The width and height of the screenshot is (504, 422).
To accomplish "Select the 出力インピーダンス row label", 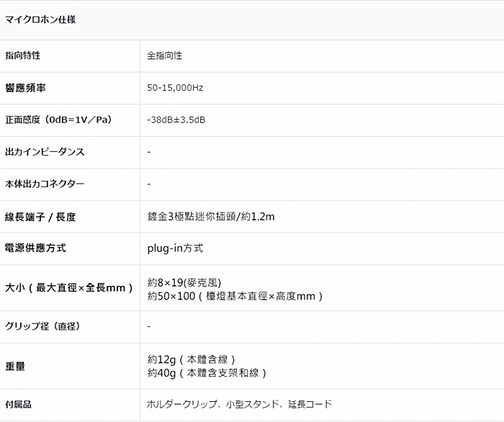I will [x=45, y=152].
